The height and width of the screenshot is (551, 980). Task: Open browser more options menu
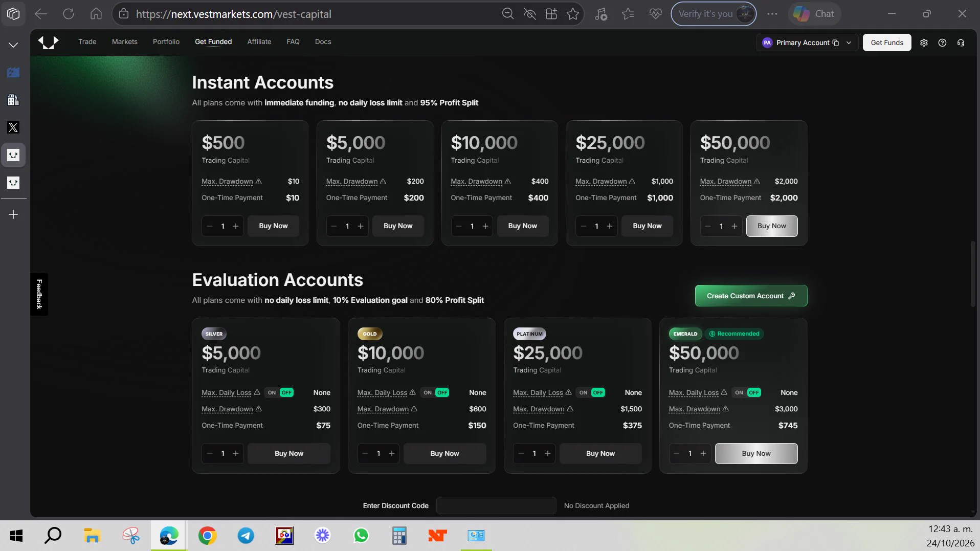(x=772, y=14)
